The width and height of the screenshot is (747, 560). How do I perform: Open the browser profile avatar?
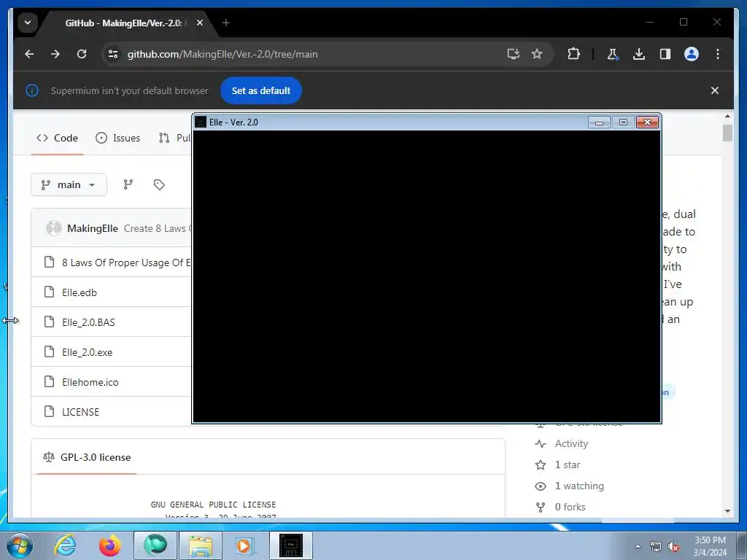tap(692, 54)
